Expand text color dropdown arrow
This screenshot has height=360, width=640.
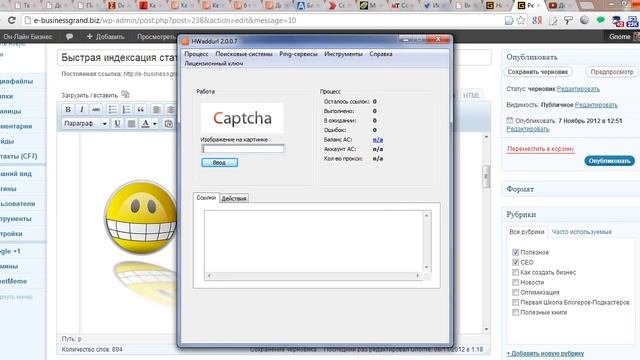click(155, 123)
